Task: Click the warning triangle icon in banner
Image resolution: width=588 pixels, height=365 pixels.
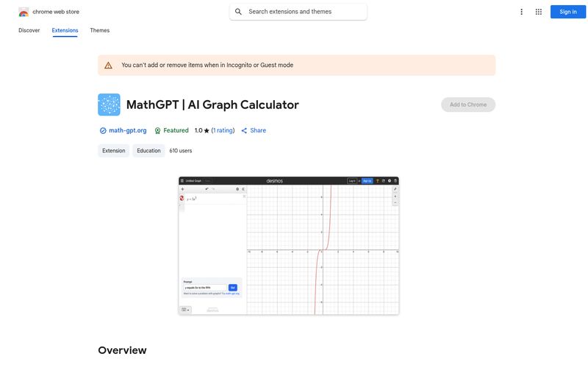Action: [x=108, y=65]
